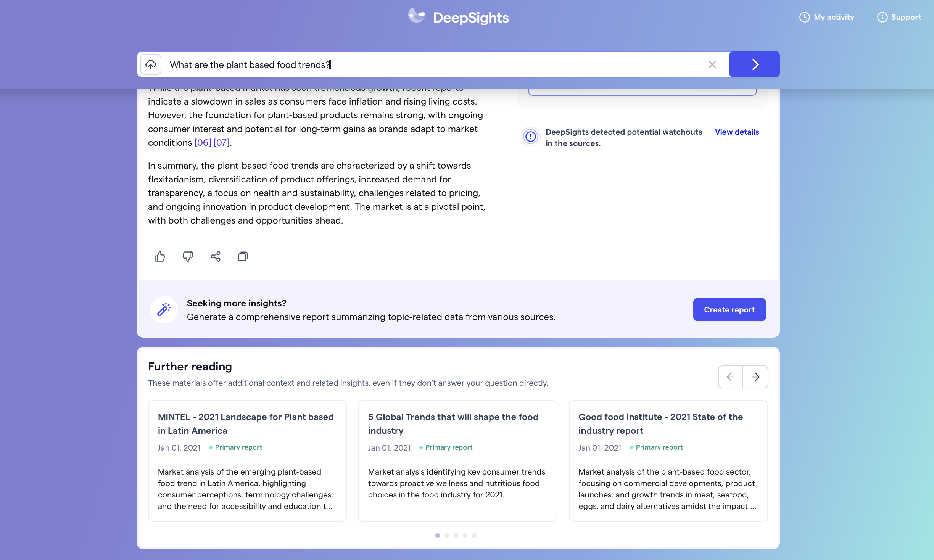This screenshot has height=560, width=934.
Task: Give a thumbs up to the answer
Action: coord(160,256)
